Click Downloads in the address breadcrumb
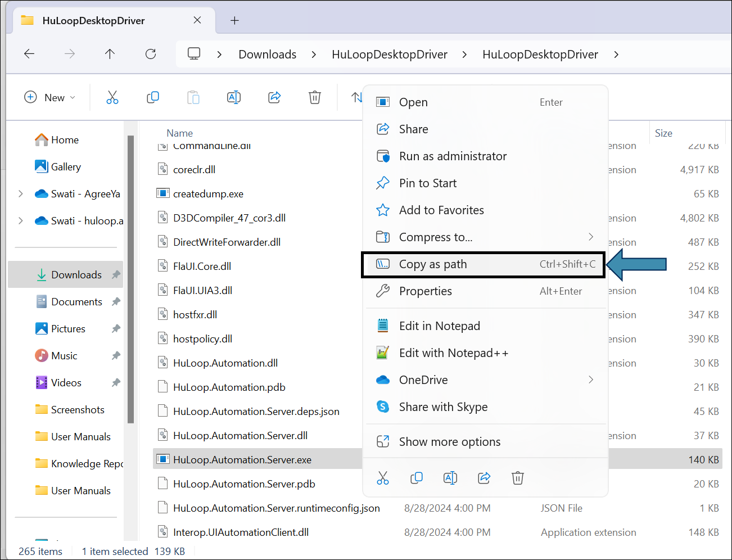The image size is (732, 560). pyautogui.click(x=267, y=55)
